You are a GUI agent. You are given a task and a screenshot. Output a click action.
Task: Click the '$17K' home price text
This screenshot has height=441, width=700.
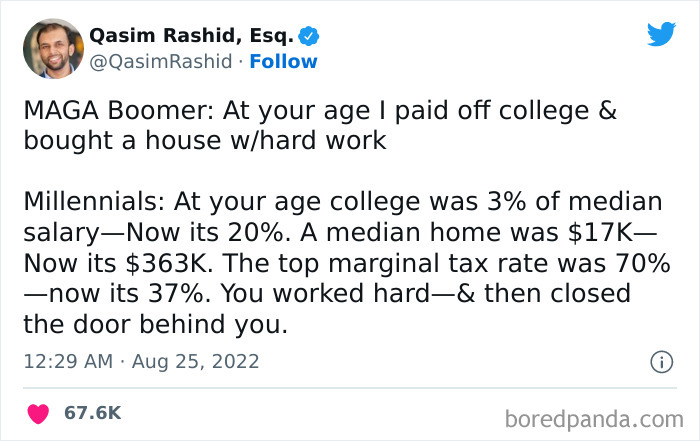pyautogui.click(x=606, y=230)
